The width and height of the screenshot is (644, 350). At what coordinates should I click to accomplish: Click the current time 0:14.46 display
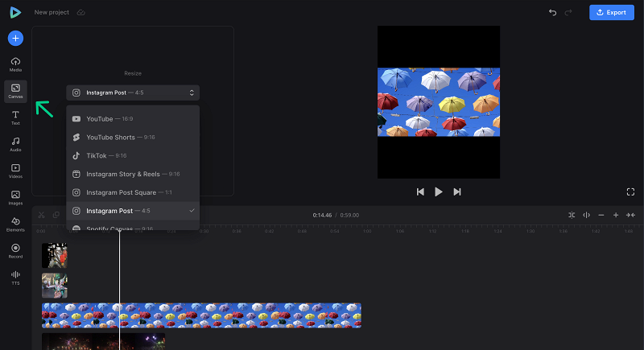322,215
